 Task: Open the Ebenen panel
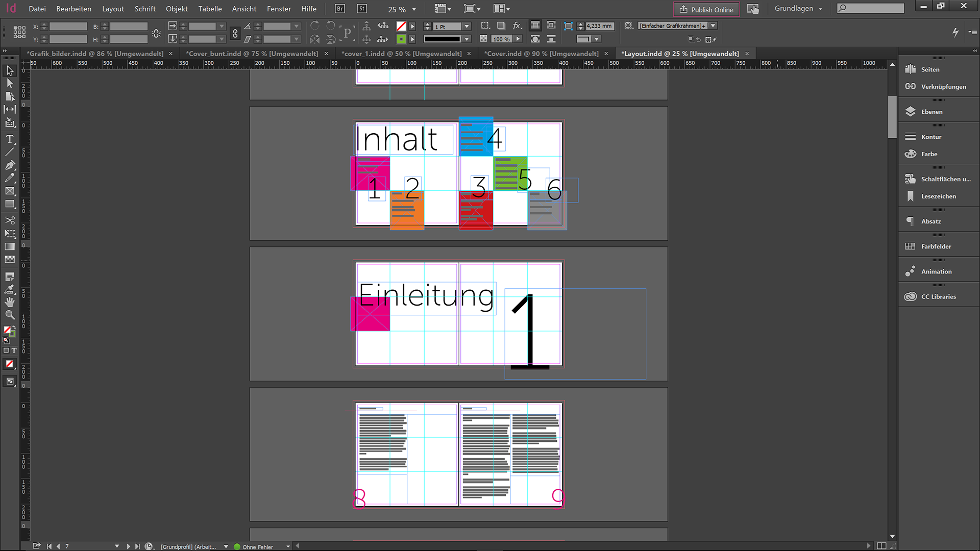coord(932,112)
